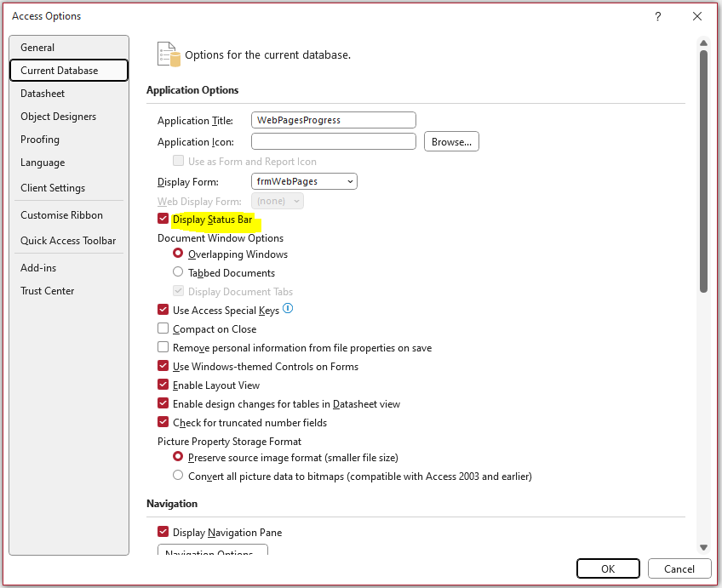Switch to Datasheet options
Viewport: 722px width, 588px height.
(x=69, y=94)
